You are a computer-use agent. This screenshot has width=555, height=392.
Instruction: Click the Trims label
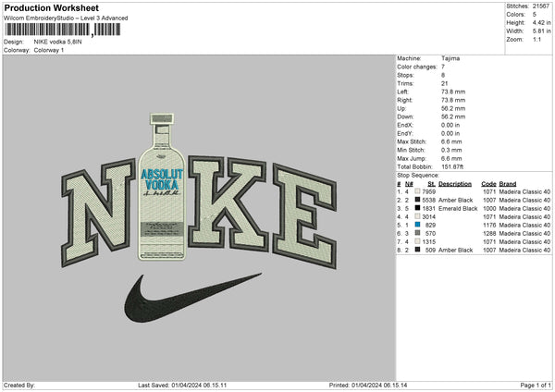click(x=405, y=83)
